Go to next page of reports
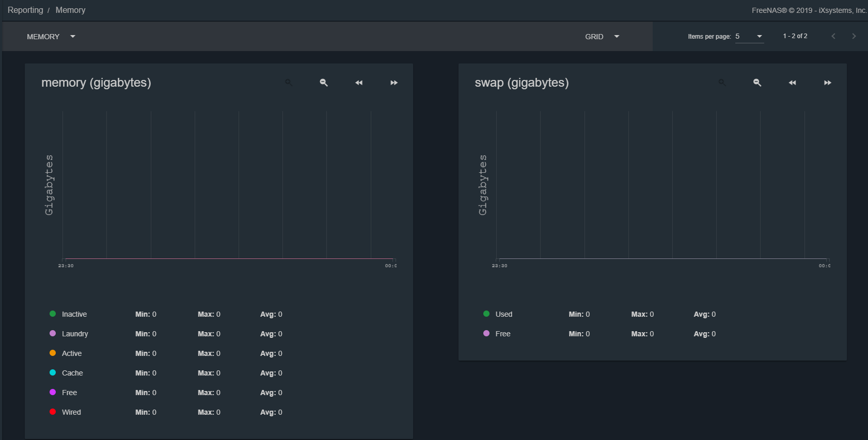This screenshot has width=868, height=440. click(854, 36)
